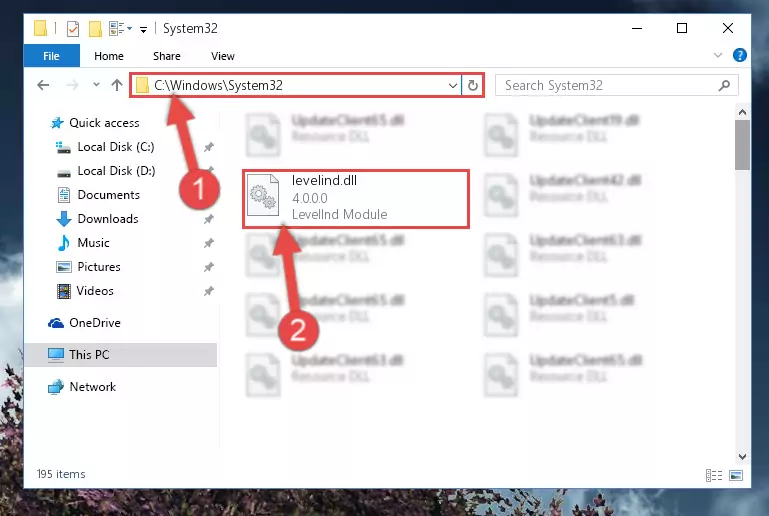Click the Back navigation arrow
This screenshot has height=516, width=769.
point(43,85)
